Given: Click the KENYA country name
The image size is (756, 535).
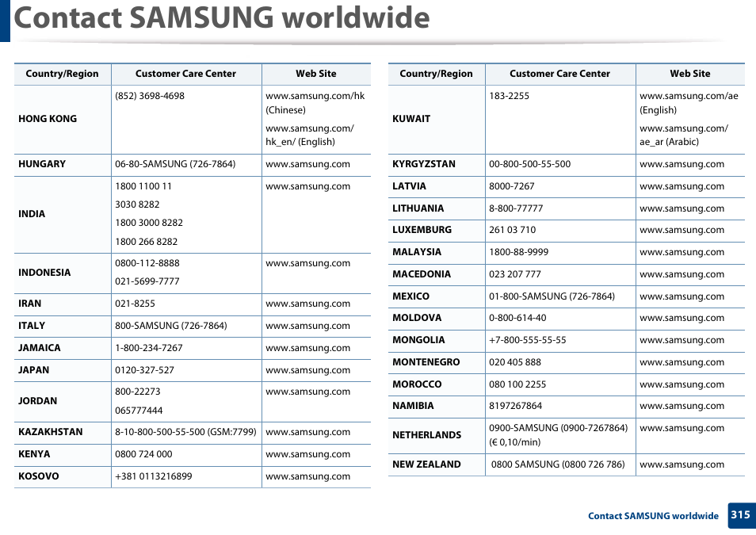Looking at the screenshot, I should point(34,454).
